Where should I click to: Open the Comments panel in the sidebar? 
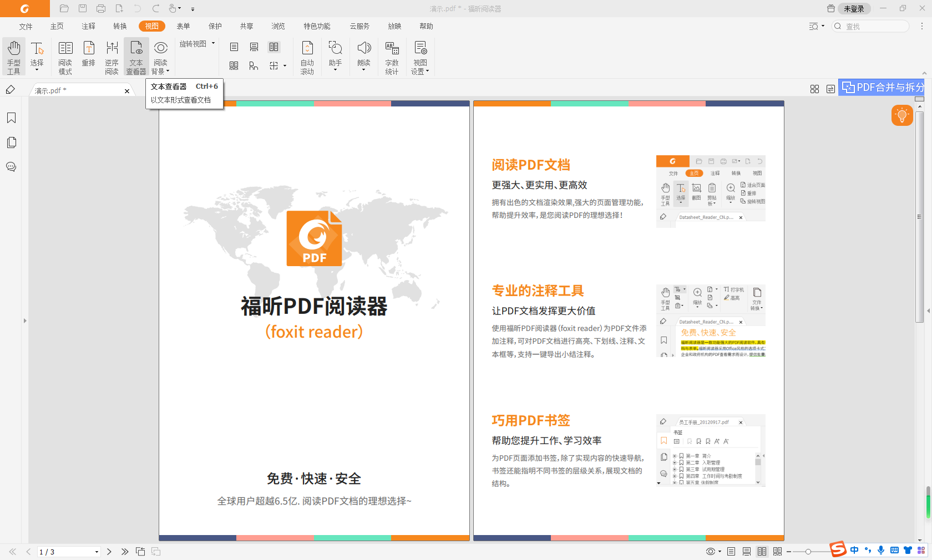point(11,167)
